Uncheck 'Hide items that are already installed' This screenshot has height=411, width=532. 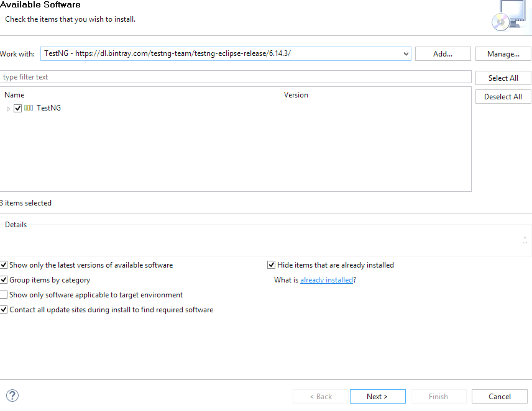click(271, 264)
